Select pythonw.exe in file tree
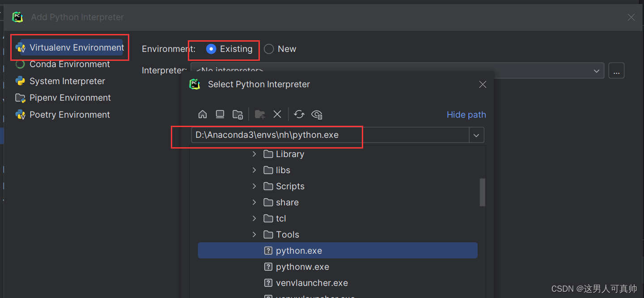Screen dimensions: 644x298 click(x=338, y=267)
